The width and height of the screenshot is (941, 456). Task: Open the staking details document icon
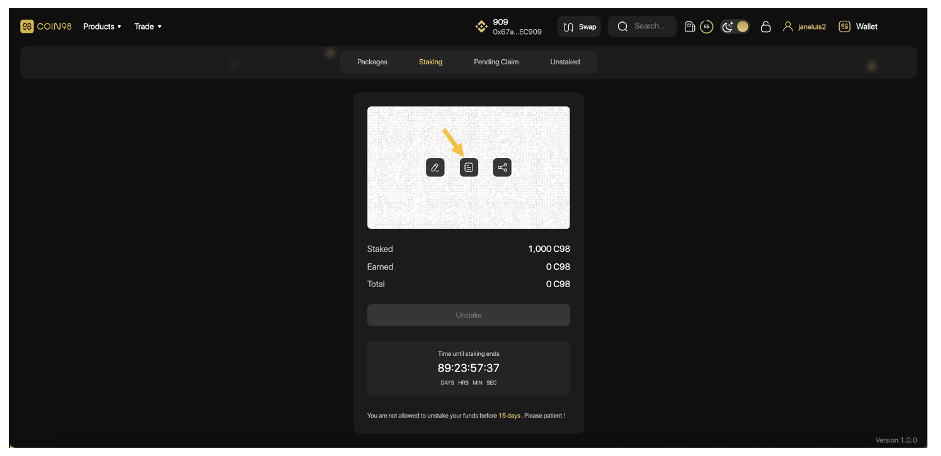pos(469,167)
